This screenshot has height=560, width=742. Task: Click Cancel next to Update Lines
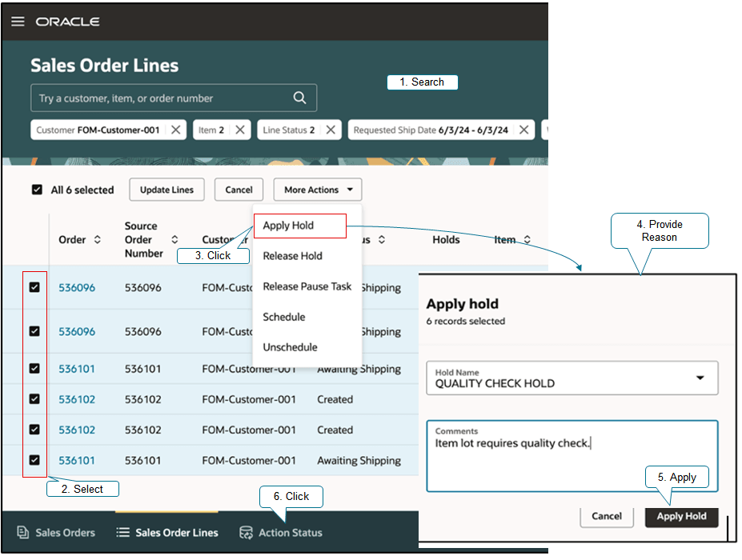click(239, 190)
